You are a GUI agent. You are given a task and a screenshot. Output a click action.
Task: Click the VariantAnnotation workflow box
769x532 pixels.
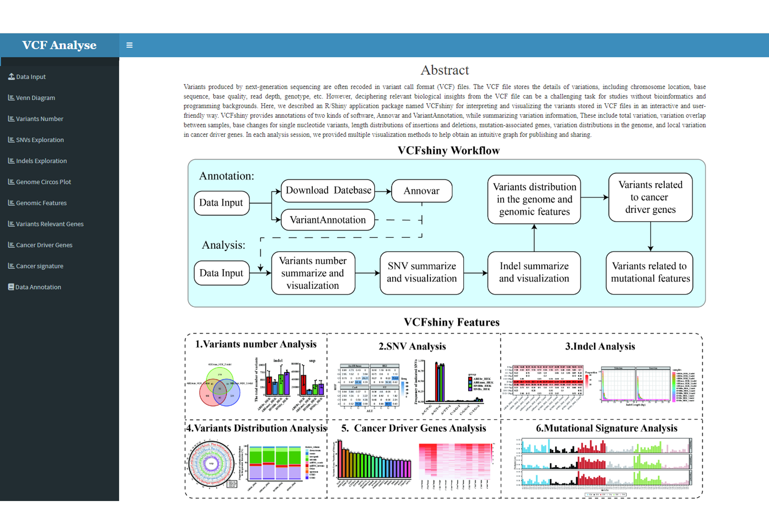pos(328,220)
